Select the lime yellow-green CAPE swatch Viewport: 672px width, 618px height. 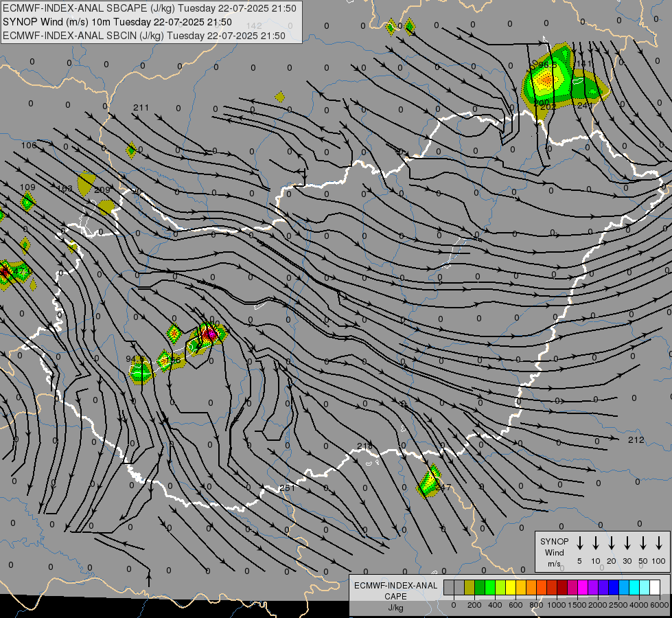tap(500, 588)
